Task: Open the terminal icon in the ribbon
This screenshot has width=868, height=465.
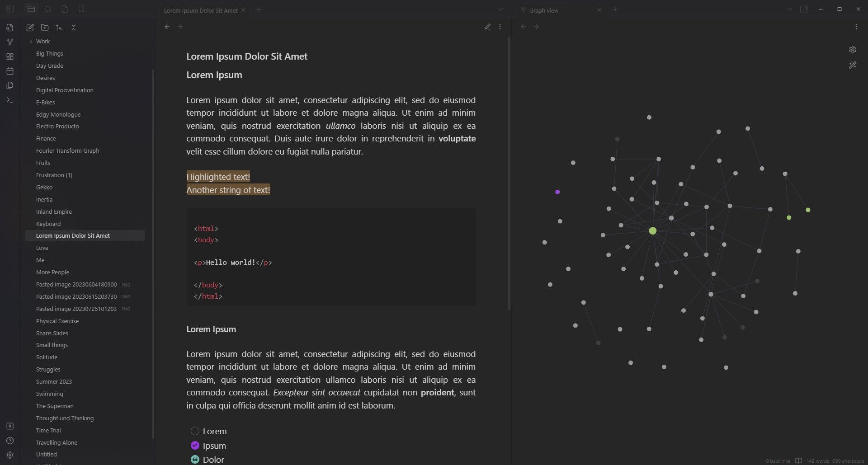Action: pos(10,99)
